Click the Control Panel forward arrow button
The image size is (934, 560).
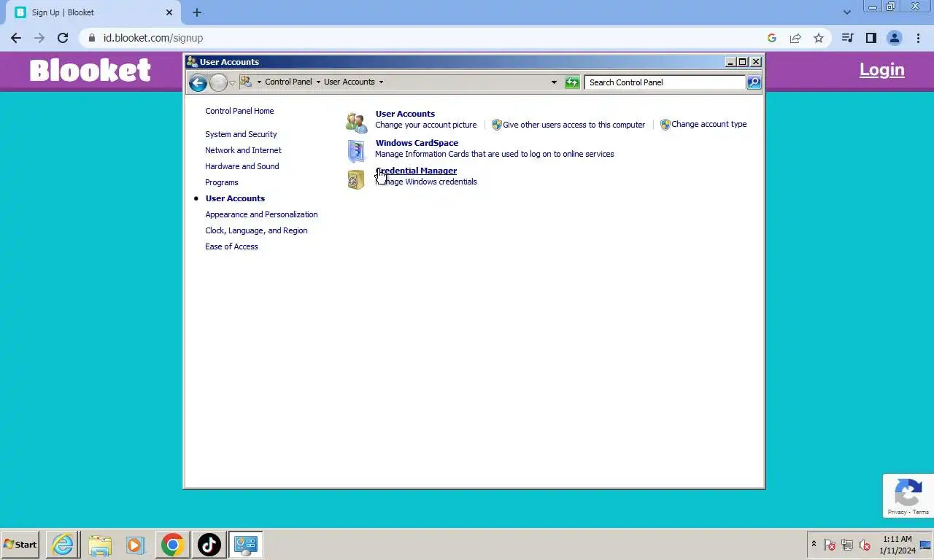(x=218, y=82)
